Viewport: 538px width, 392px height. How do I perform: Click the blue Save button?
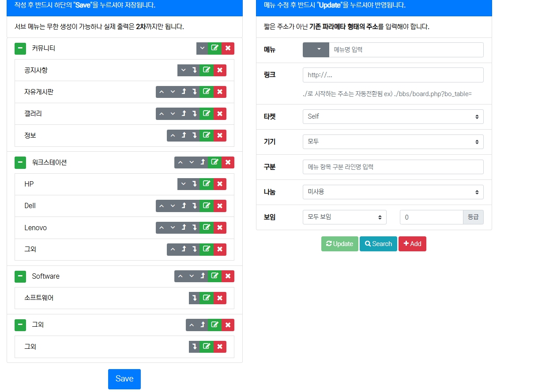(x=124, y=379)
